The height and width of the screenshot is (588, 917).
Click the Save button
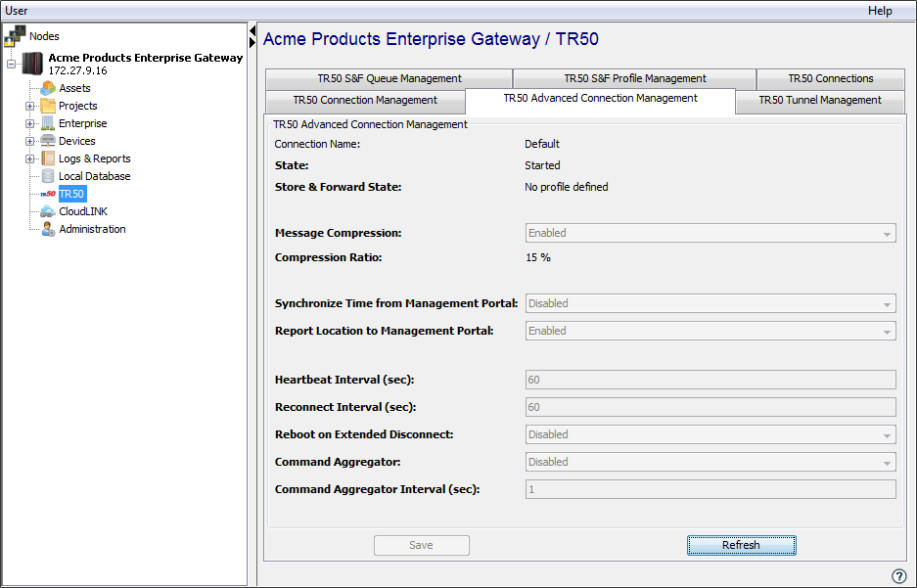coord(422,545)
